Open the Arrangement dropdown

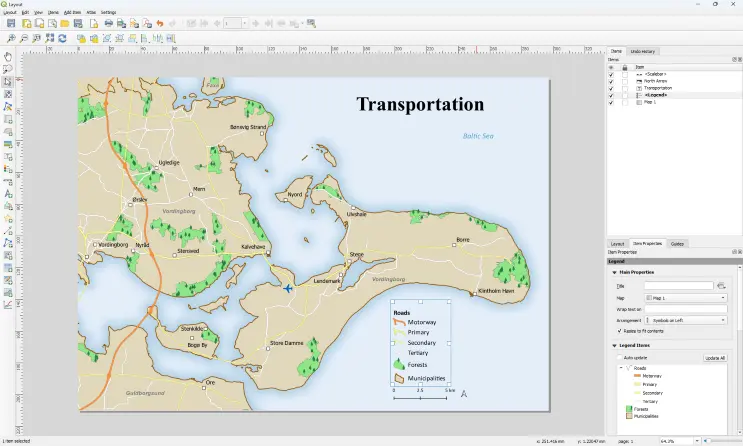pyautogui.click(x=686, y=320)
